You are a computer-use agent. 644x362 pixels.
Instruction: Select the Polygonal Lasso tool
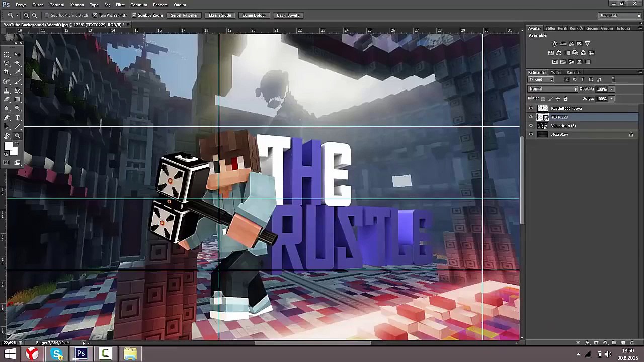[x=7, y=63]
